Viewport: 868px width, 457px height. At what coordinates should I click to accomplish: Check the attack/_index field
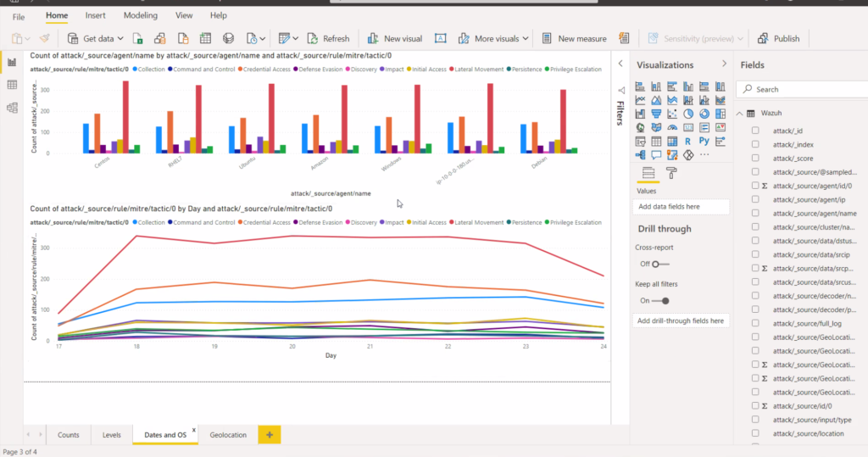tap(755, 145)
